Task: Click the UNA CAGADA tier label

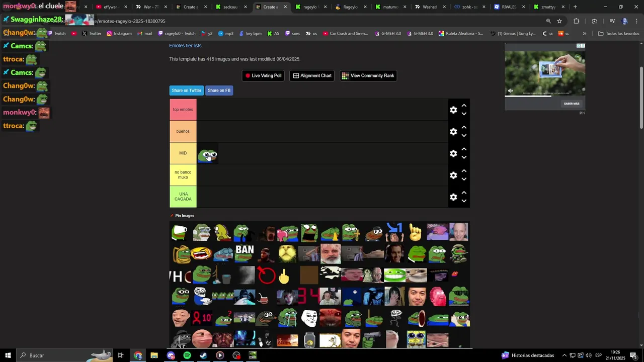Action: pyautogui.click(x=183, y=197)
